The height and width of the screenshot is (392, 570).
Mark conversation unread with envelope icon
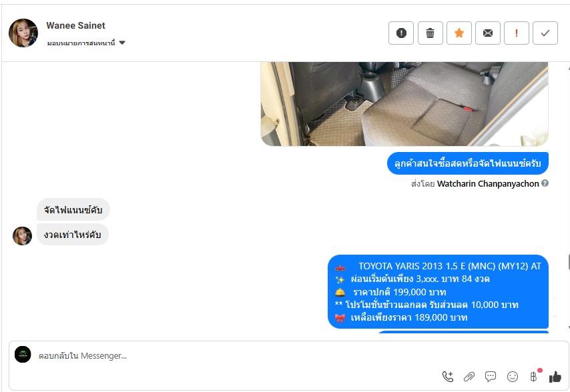click(x=488, y=33)
